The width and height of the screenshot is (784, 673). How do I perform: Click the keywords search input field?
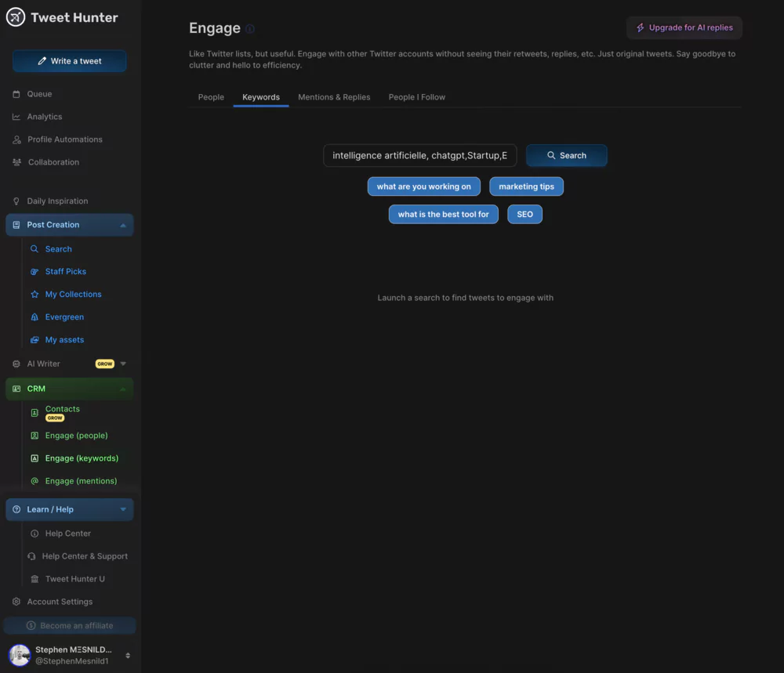(420, 155)
